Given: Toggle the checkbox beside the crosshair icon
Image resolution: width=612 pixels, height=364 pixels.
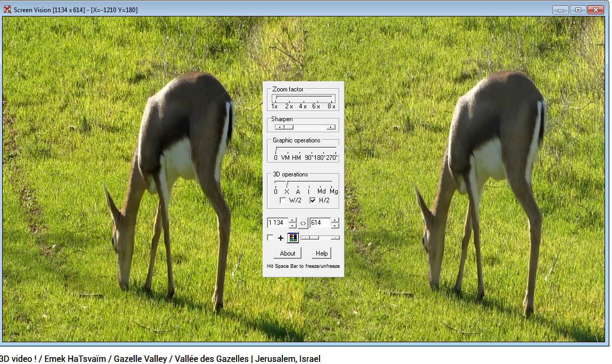Looking at the screenshot, I should 270,238.
